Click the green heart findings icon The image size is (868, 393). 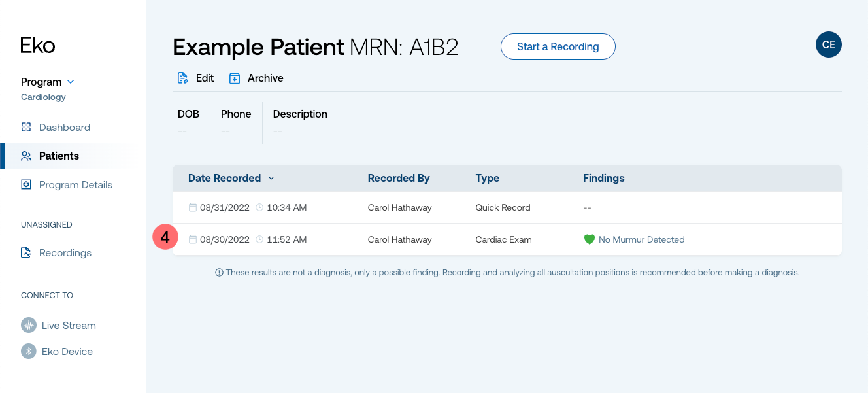[x=590, y=239]
